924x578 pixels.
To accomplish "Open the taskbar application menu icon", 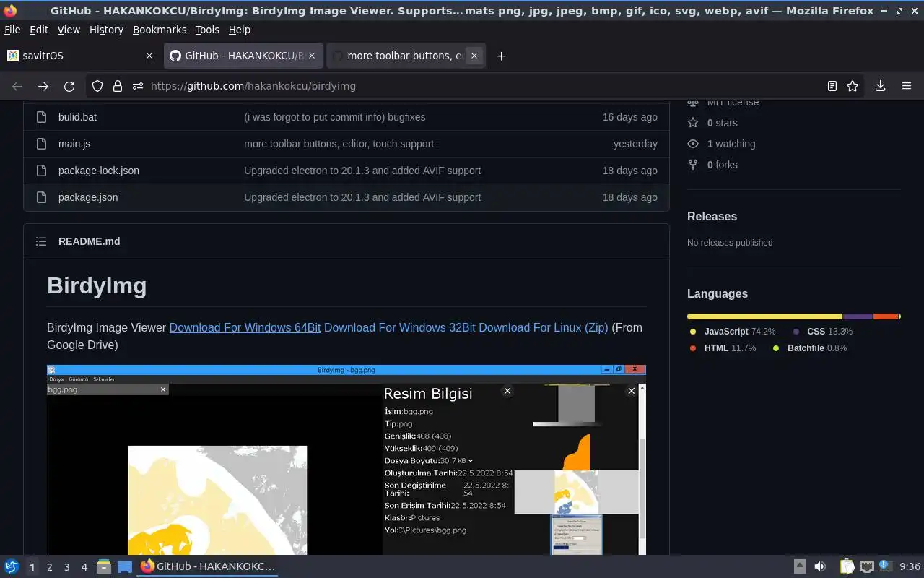I will point(12,566).
